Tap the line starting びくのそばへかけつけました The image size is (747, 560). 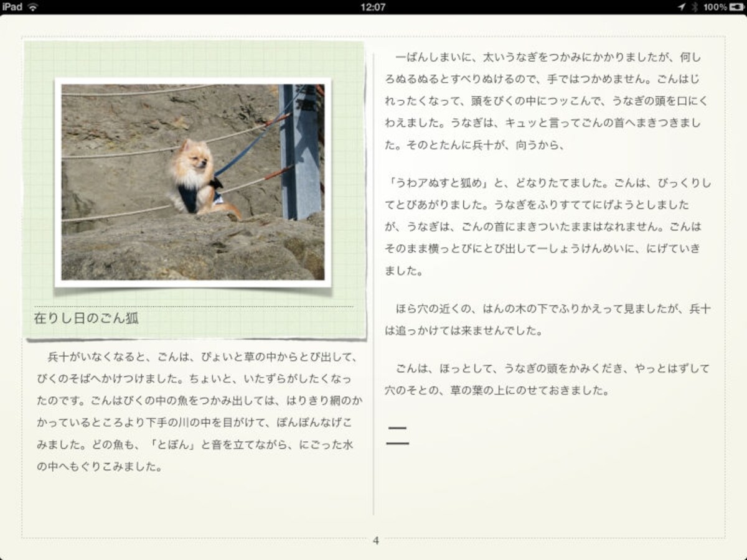click(194, 379)
